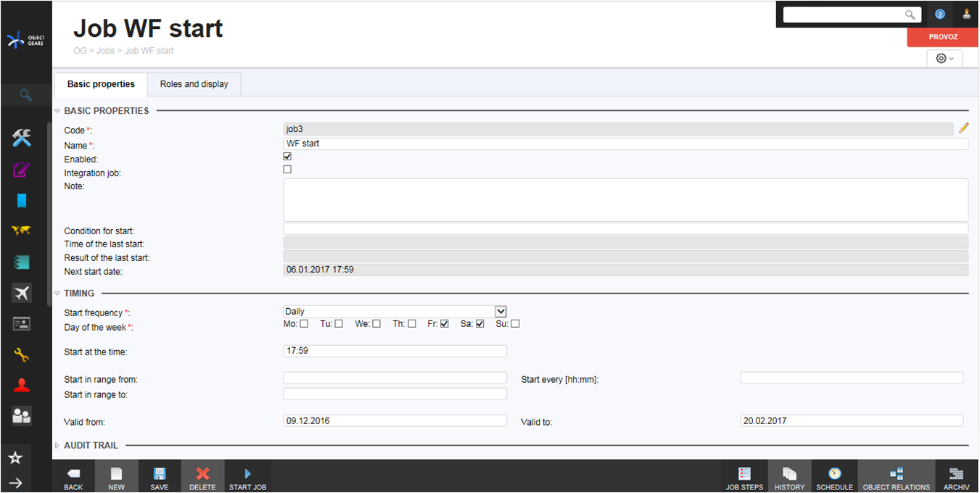Collapse the BASIC PROPERTIES section

(57, 111)
